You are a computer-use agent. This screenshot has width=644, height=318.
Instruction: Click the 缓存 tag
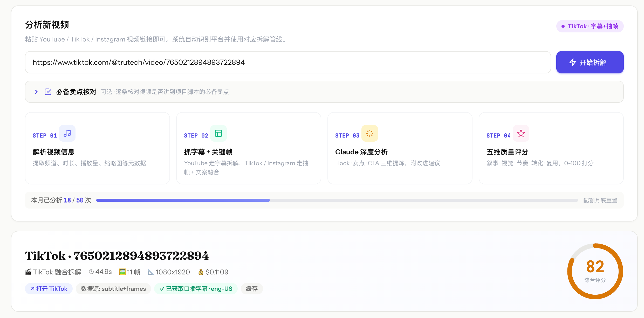pyautogui.click(x=252, y=289)
